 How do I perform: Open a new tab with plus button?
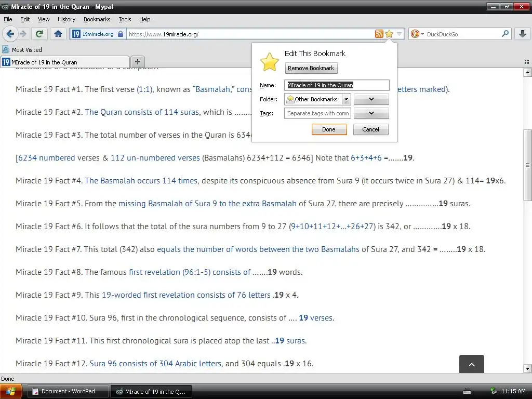pos(137,62)
